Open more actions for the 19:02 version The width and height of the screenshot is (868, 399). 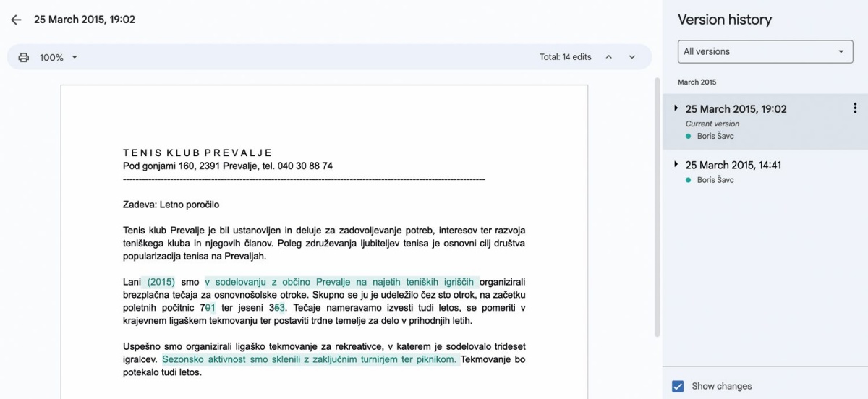[x=855, y=108]
